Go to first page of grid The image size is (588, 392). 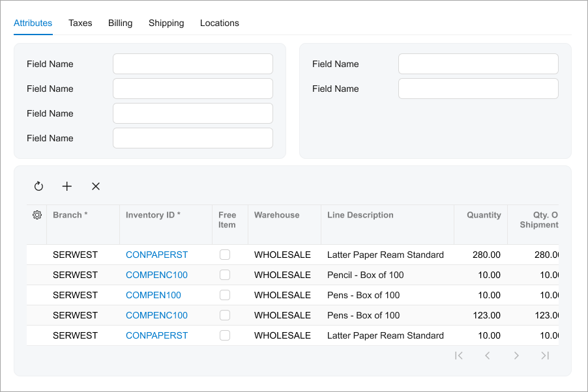tap(459, 356)
